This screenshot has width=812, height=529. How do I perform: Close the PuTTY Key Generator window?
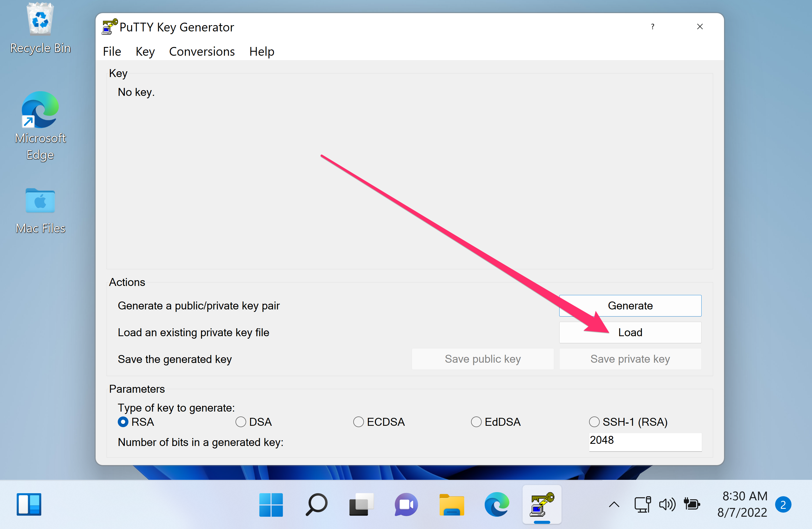(700, 26)
